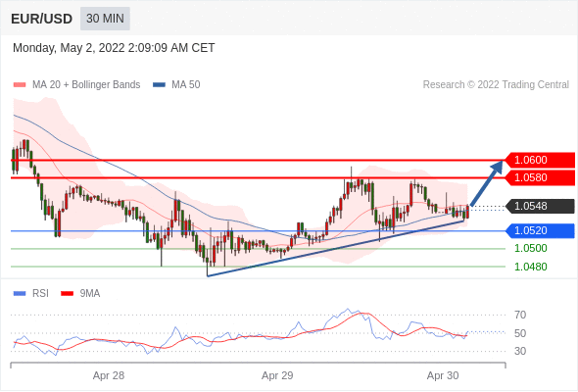Select the 1.0520 pivot price tag
578x392 pixels.
click(x=539, y=231)
